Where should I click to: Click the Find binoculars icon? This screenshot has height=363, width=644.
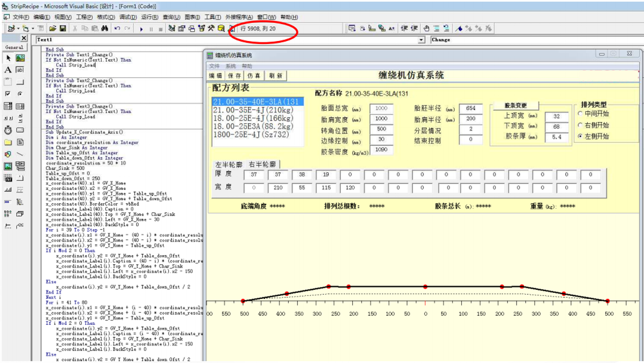[105, 29]
